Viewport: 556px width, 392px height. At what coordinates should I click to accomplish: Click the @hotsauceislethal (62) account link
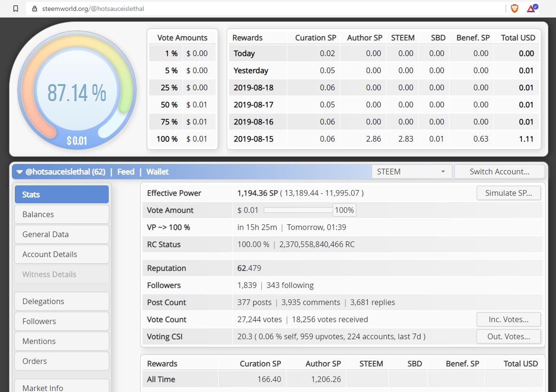[x=66, y=172]
